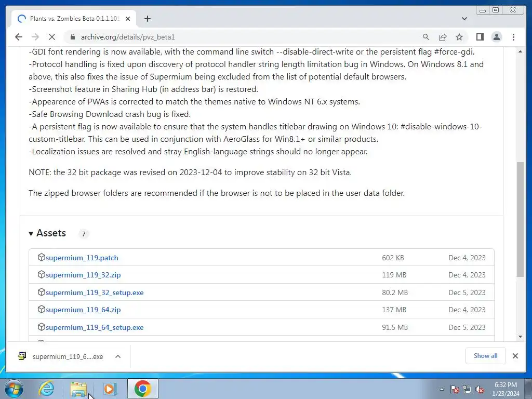532x399 pixels.
Task: Open volume tray icon
Action: [480, 389]
